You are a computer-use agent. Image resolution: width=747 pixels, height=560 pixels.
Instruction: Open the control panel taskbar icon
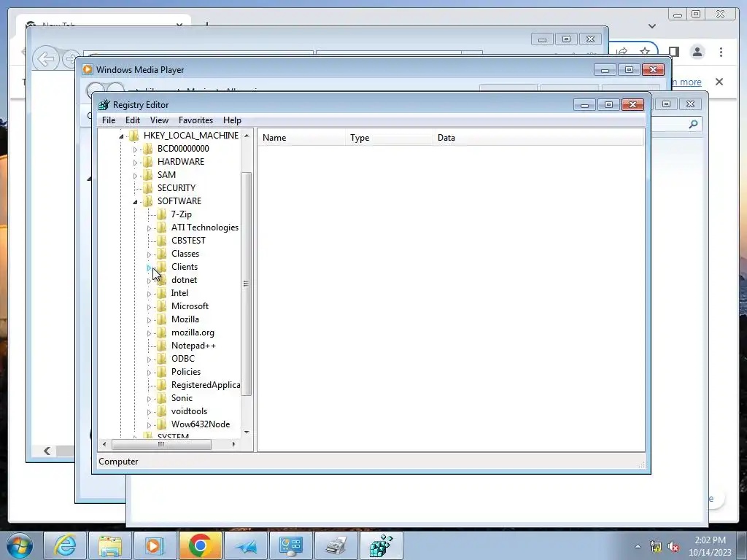click(290, 545)
